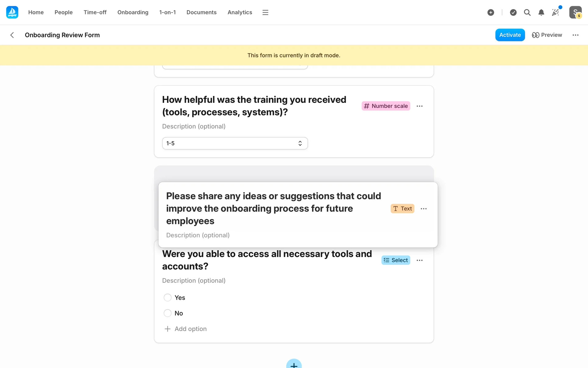
Task: Open the notifications bell
Action: 541,12
